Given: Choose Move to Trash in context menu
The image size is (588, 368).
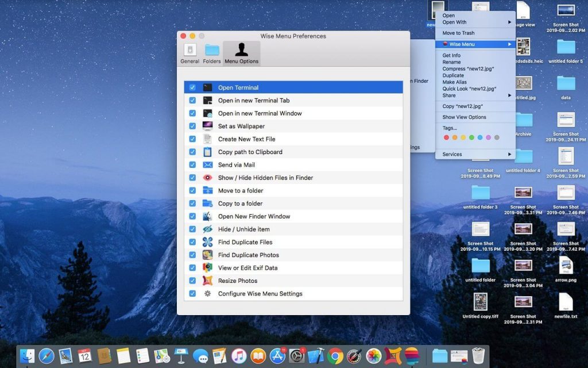Looking at the screenshot, I should click(458, 33).
